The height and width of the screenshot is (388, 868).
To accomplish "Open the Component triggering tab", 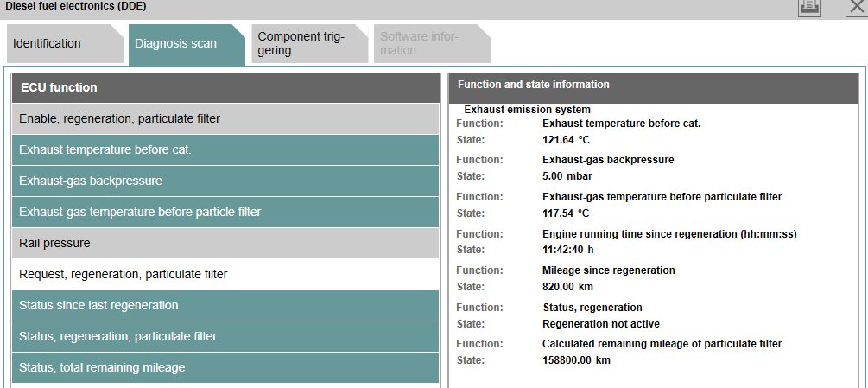I will coord(309,44).
